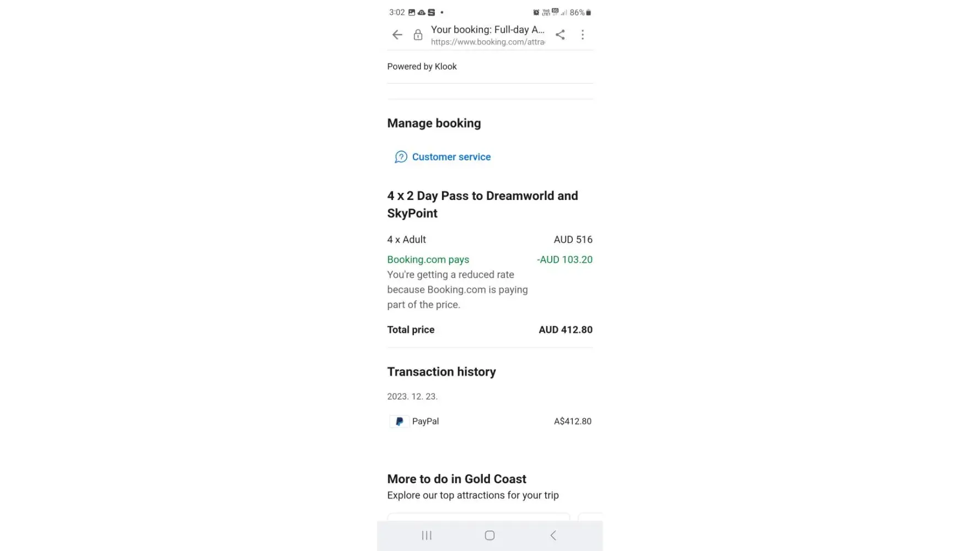
Task: Tap the gallery notification icon in status bar
Action: (x=411, y=12)
